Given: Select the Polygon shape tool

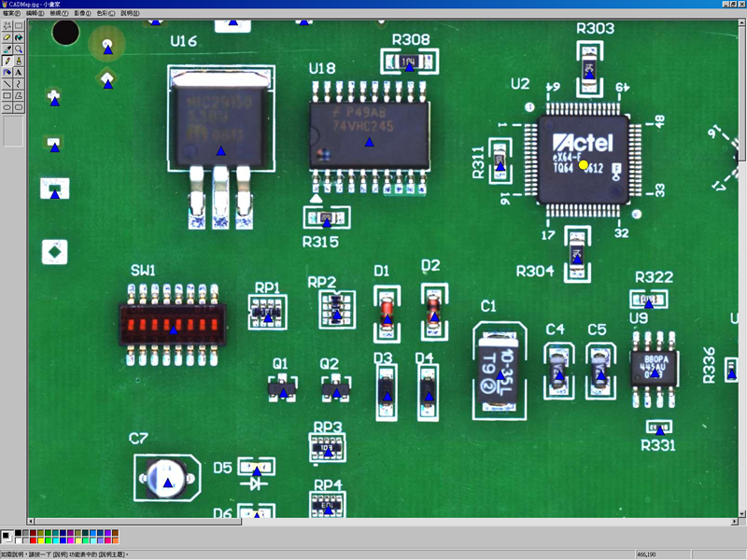Looking at the screenshot, I should click(x=19, y=96).
